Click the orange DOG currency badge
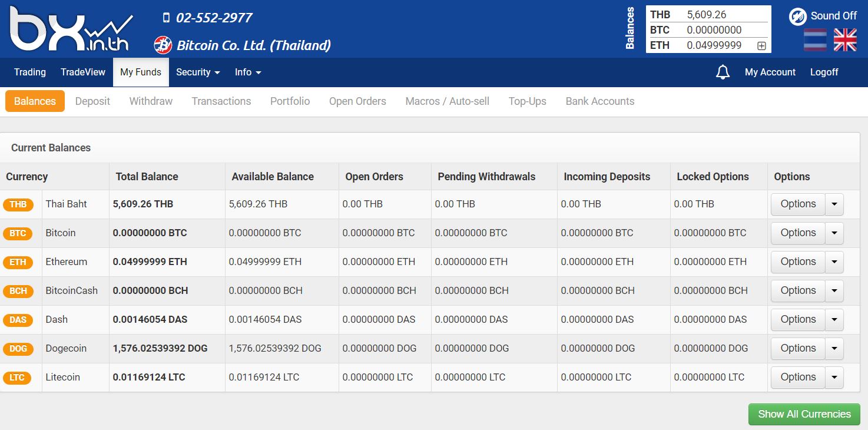This screenshot has height=430, width=868. coord(18,349)
